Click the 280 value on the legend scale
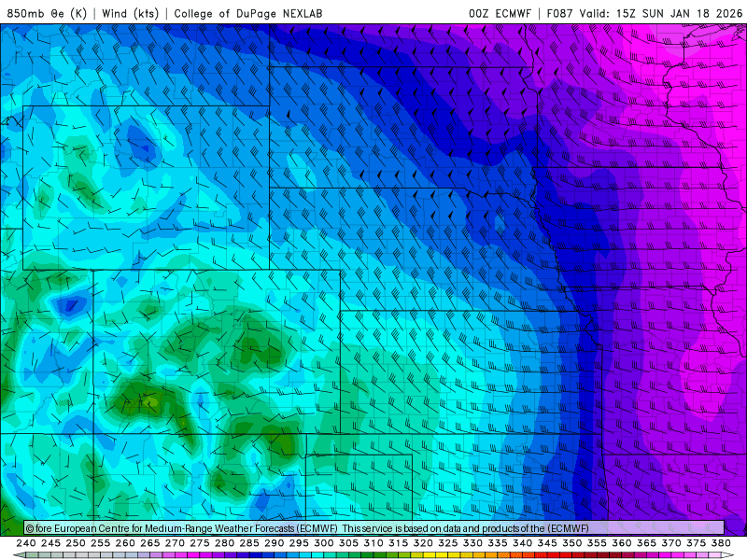This screenshot has height=560, width=747. point(224,543)
